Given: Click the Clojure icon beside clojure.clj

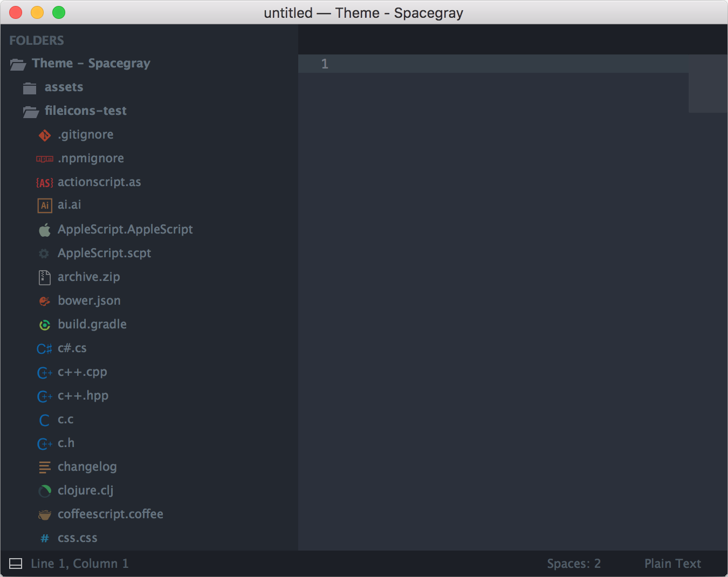Looking at the screenshot, I should [45, 491].
